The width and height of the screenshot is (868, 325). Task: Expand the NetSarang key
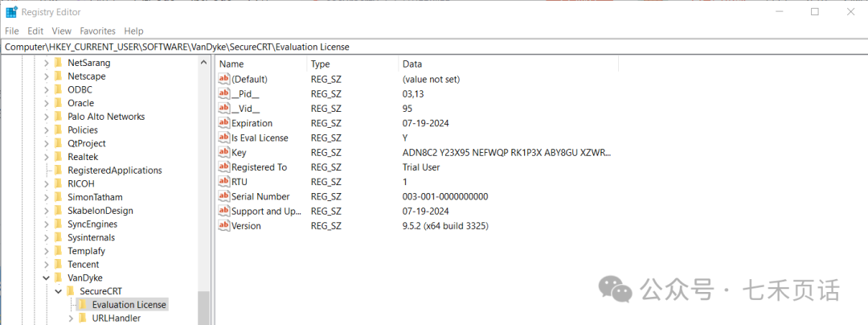click(x=46, y=63)
